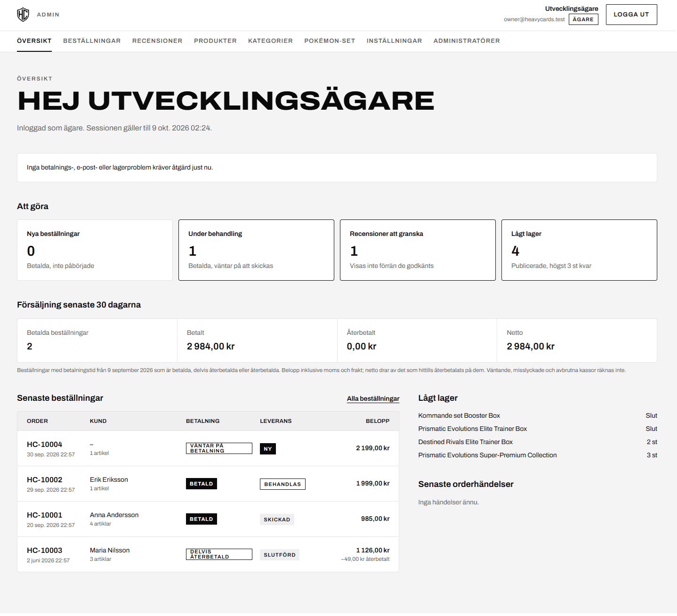Click the Återbetalt 0,00 kr value
The height and width of the screenshot is (616, 677).
pyautogui.click(x=362, y=346)
